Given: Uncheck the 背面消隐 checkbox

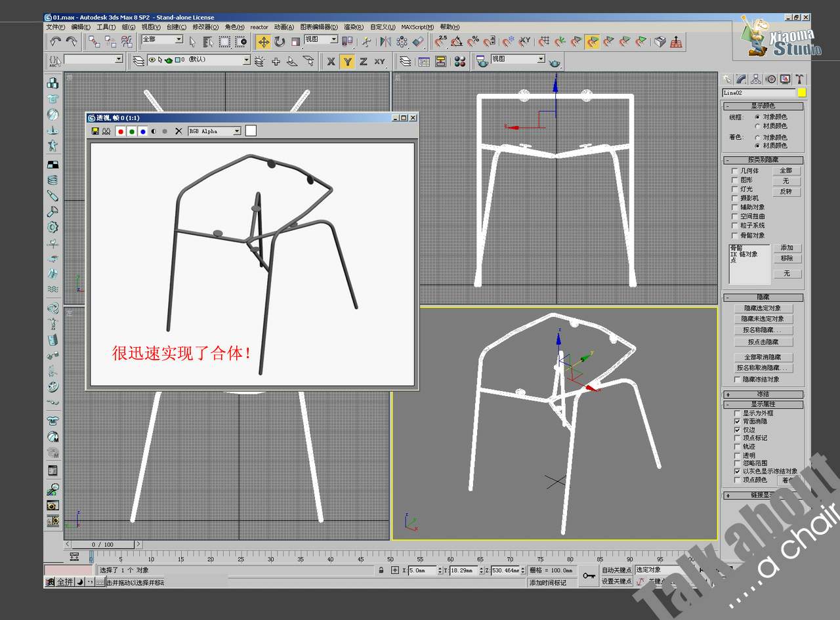Looking at the screenshot, I should [x=737, y=421].
